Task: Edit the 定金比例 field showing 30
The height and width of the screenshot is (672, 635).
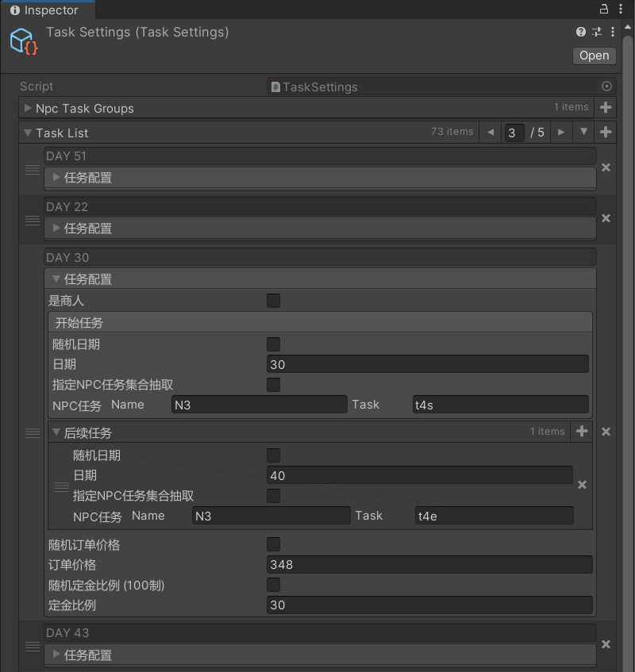Action: tap(429, 605)
